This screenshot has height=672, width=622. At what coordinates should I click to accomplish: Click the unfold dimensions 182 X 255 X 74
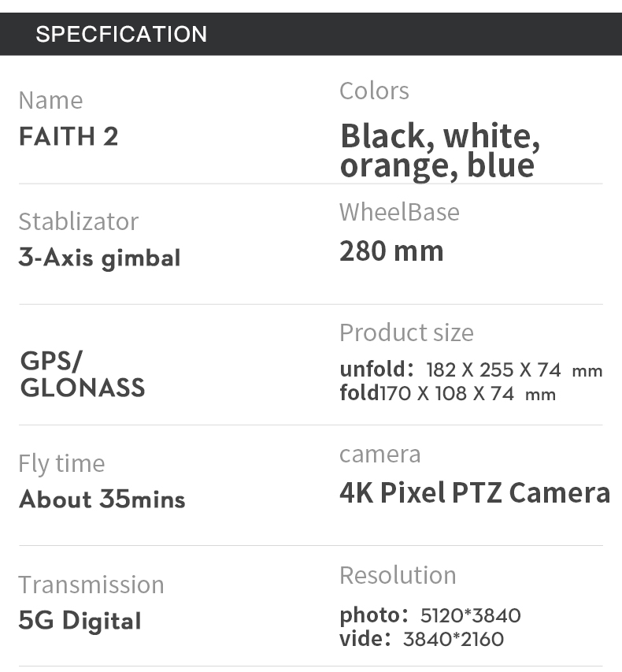point(493,370)
